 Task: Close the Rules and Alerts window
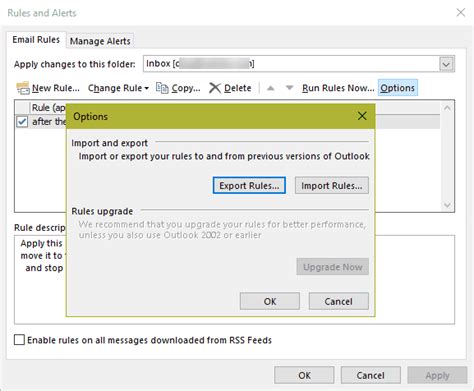click(461, 12)
